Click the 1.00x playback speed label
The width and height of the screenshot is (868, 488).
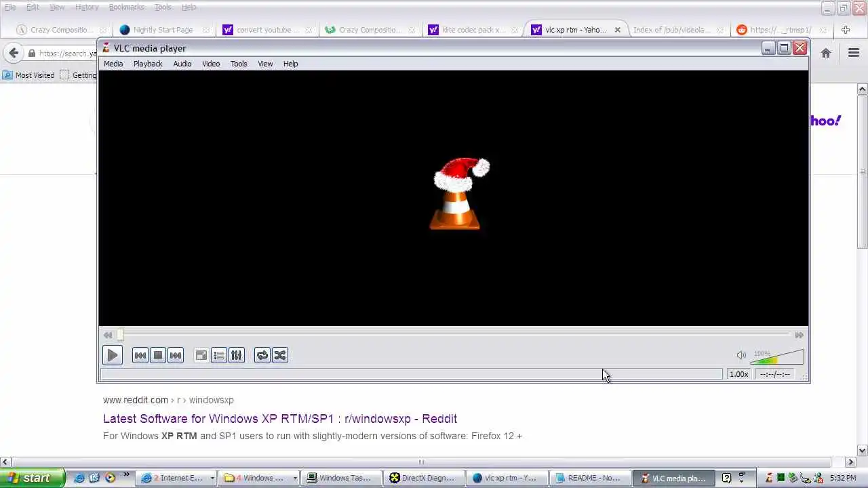(739, 374)
